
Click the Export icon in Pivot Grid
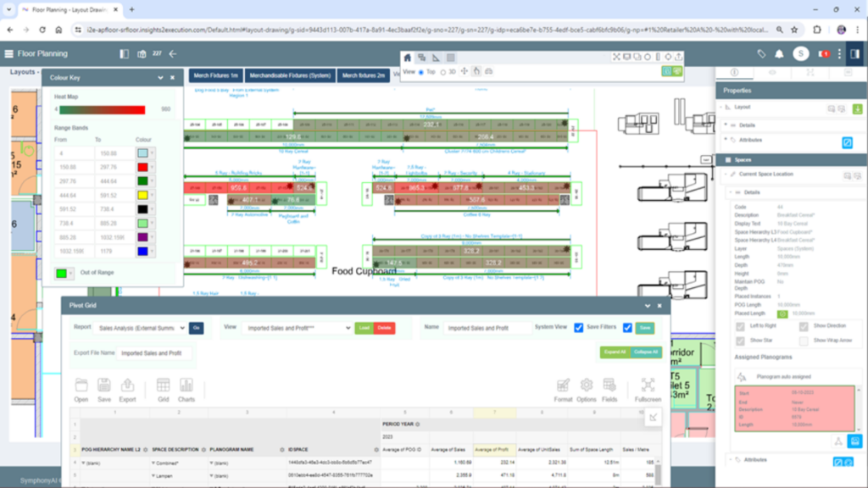(127, 390)
